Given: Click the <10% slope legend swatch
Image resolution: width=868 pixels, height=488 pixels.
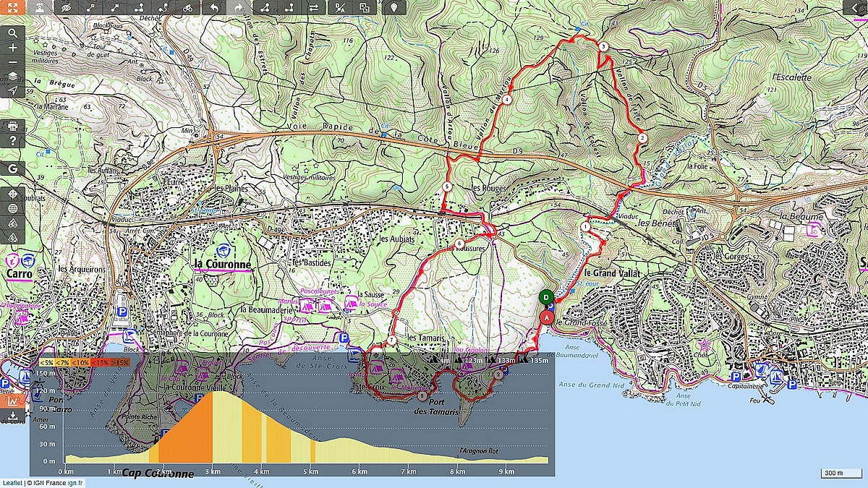Looking at the screenshot, I should [81, 362].
